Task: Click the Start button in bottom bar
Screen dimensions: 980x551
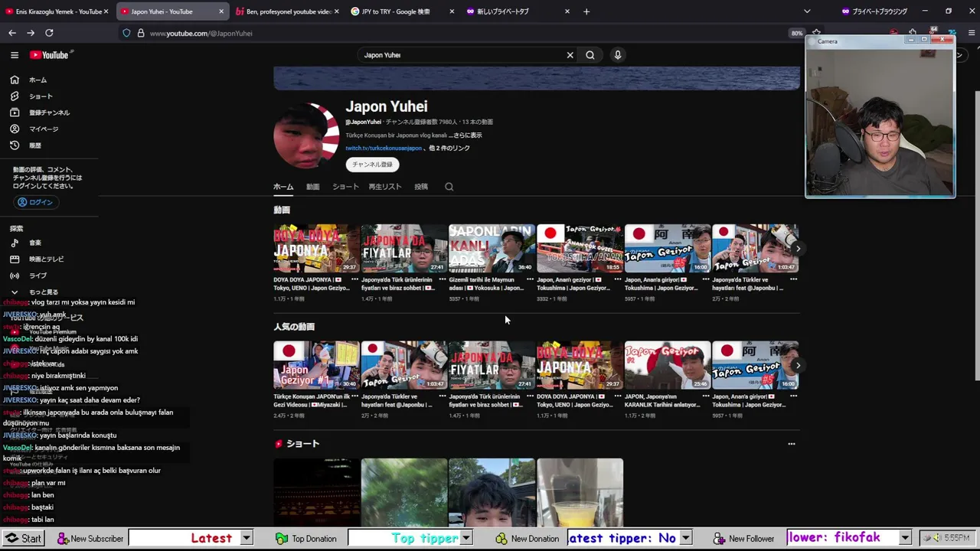Action: coord(24,539)
